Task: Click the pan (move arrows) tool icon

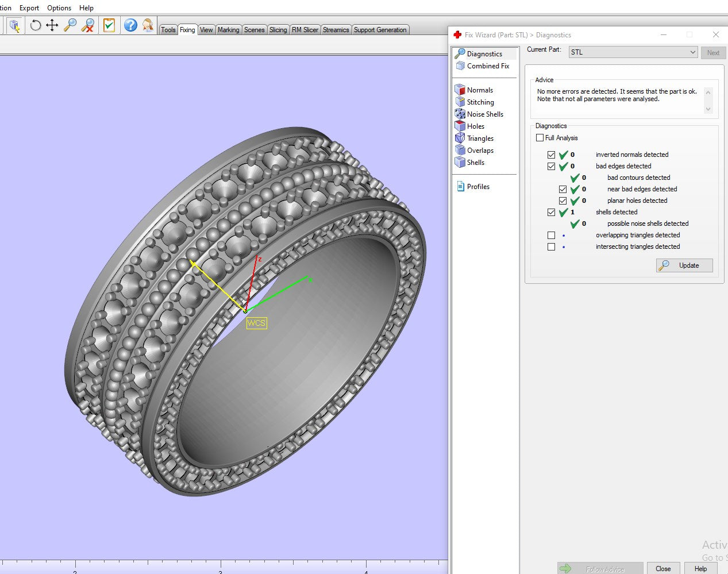Action: coord(52,25)
